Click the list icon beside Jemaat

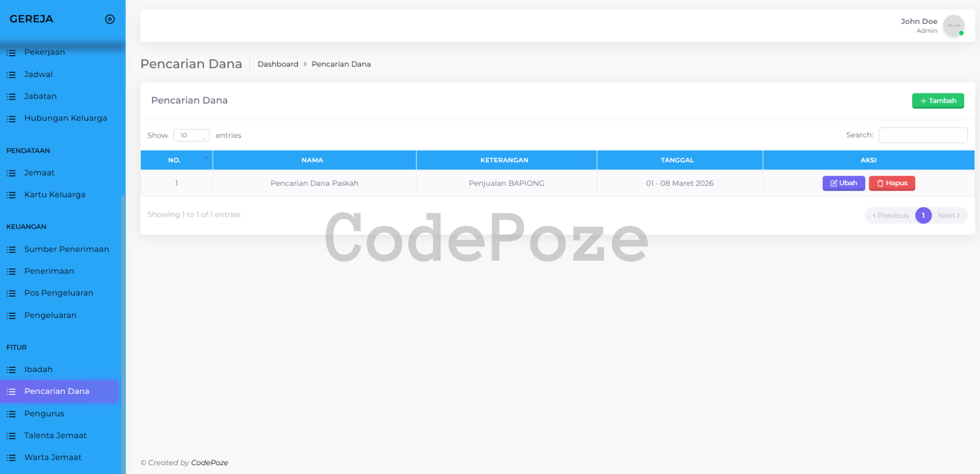11,173
